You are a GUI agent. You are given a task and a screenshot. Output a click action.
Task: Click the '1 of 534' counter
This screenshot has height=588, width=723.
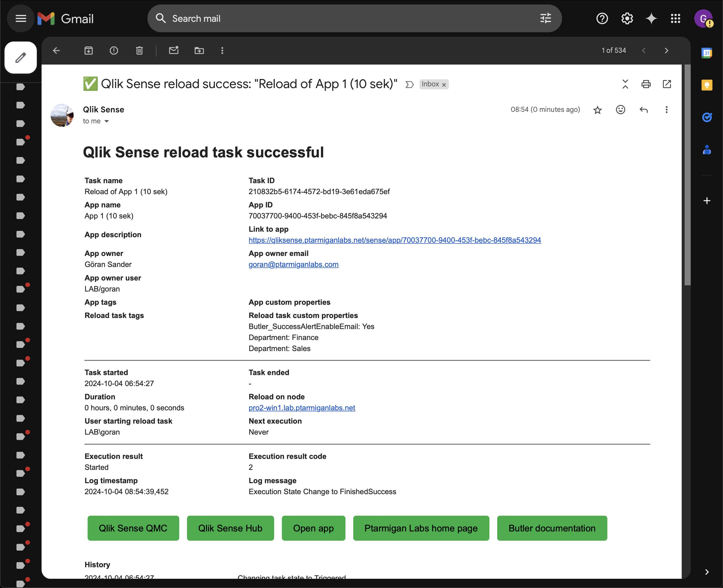pos(614,51)
